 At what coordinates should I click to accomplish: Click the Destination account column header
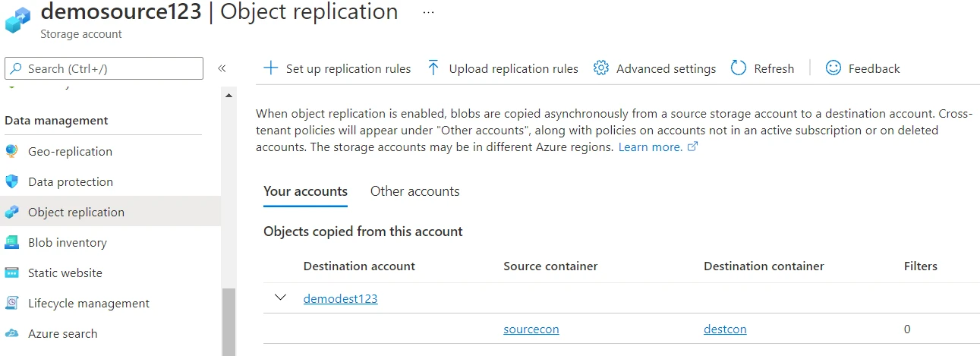pyautogui.click(x=359, y=266)
